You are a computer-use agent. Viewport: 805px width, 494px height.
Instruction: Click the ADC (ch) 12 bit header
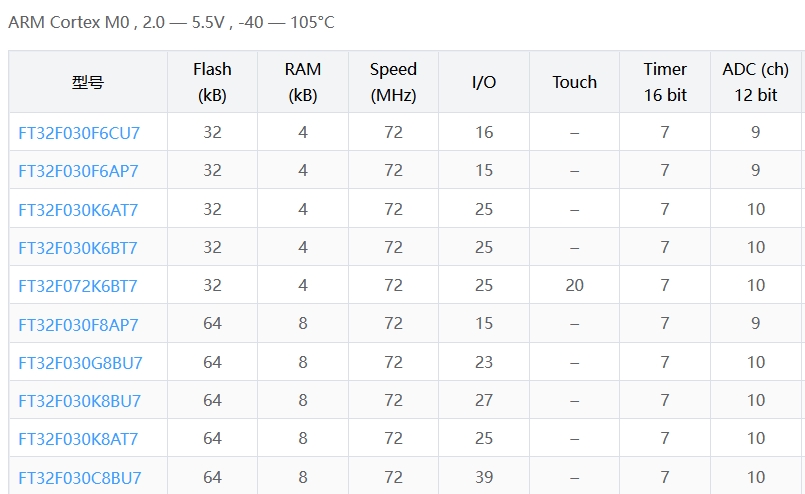(755, 82)
